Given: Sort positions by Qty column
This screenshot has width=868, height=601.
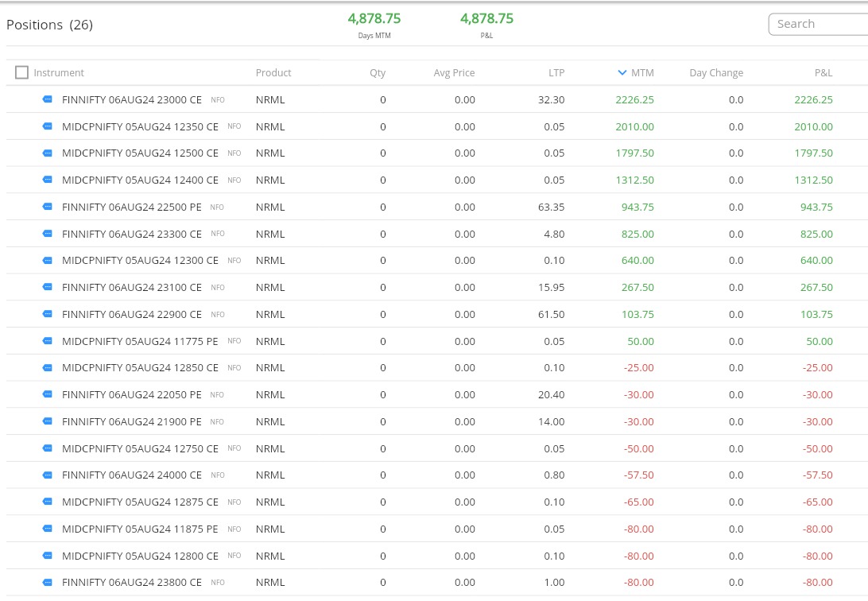Looking at the screenshot, I should tap(378, 72).
